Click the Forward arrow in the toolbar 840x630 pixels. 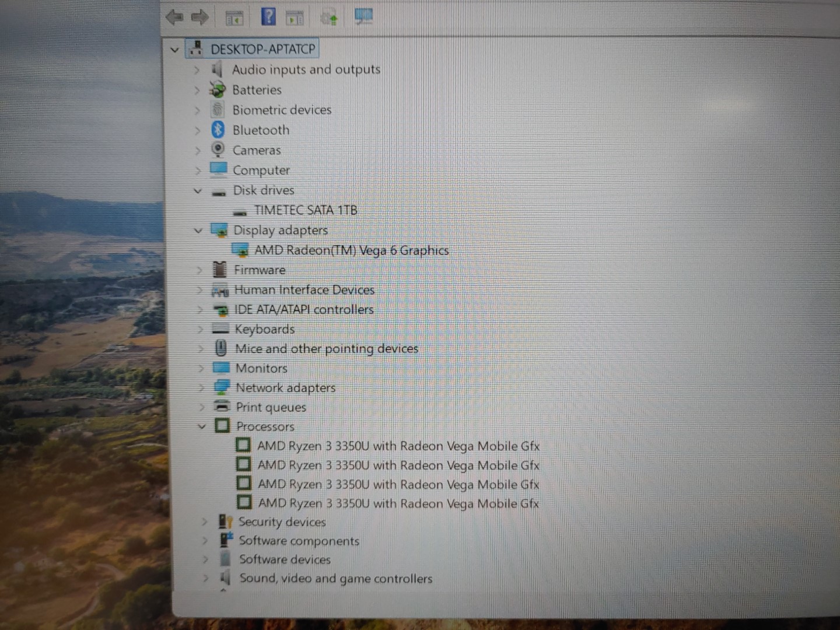tap(199, 17)
